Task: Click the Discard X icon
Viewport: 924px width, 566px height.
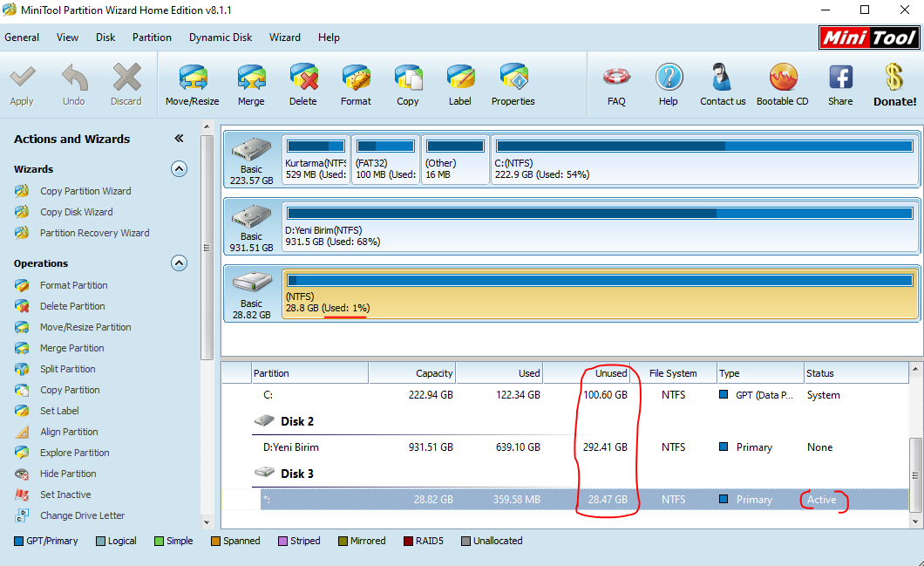Action: point(126,78)
